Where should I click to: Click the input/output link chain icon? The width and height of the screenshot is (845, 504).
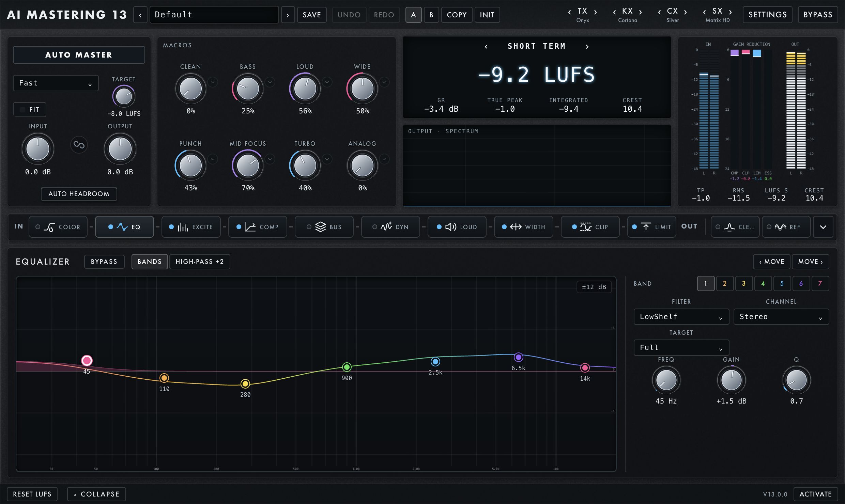79,145
